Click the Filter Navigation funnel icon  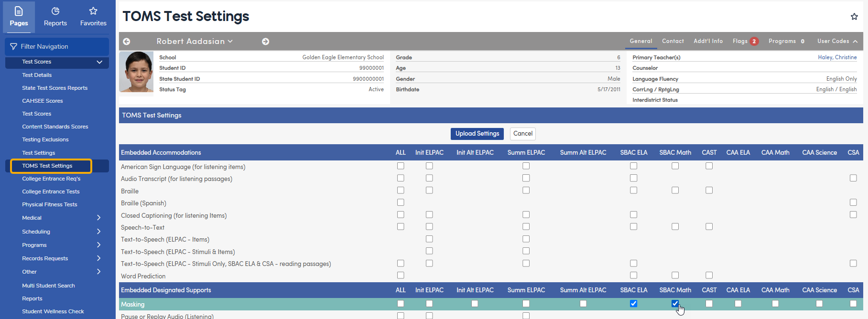point(13,47)
